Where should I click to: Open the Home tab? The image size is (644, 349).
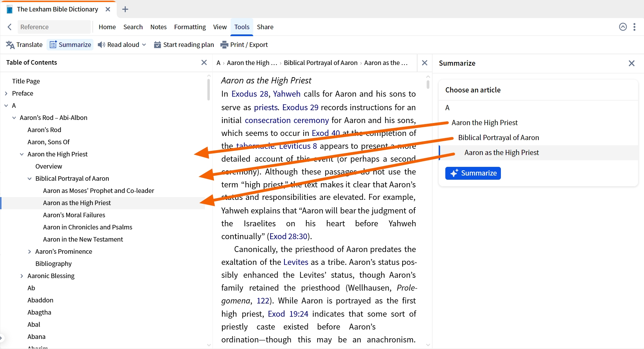point(107,27)
